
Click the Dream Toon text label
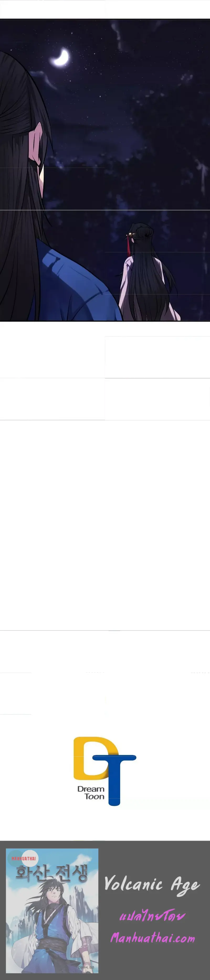(91, 792)
